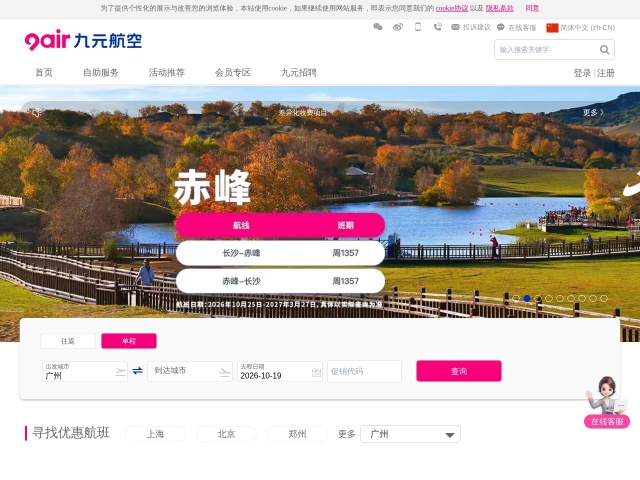Open 在线客服 link in top bar
This screenshot has height=480, width=640.
[x=522, y=28]
